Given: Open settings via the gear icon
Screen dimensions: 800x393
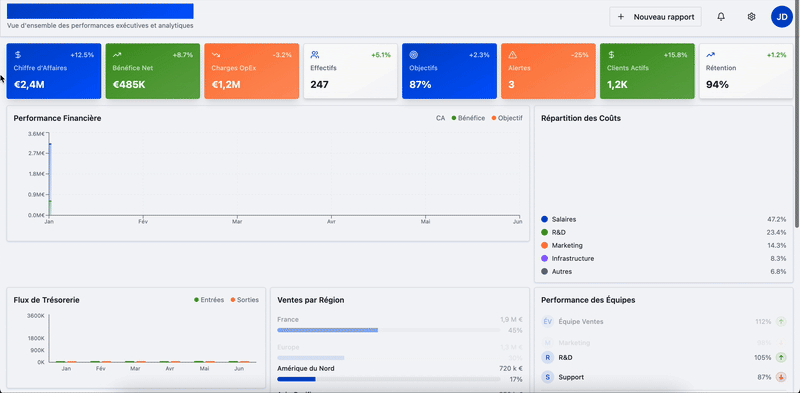Looking at the screenshot, I should [751, 17].
